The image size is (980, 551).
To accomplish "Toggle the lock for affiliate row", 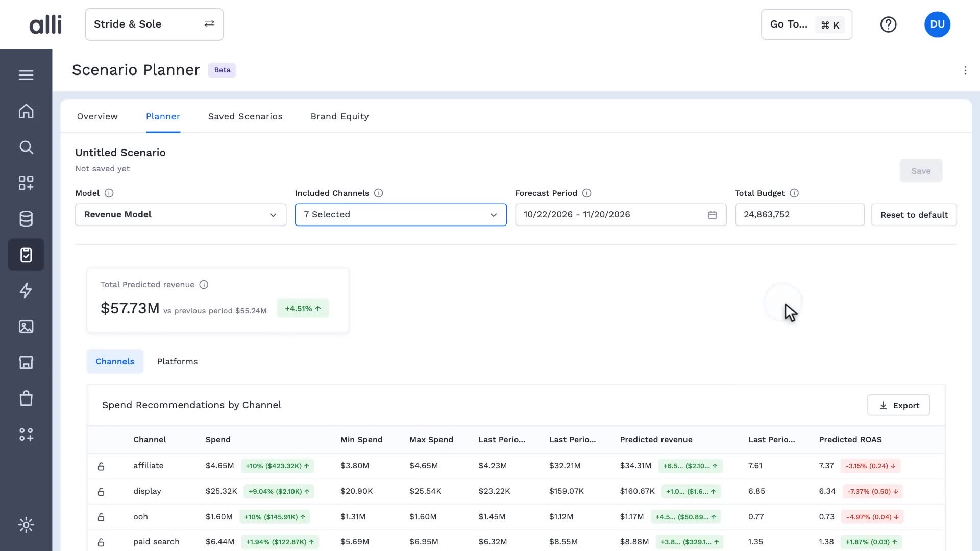I will [101, 466].
